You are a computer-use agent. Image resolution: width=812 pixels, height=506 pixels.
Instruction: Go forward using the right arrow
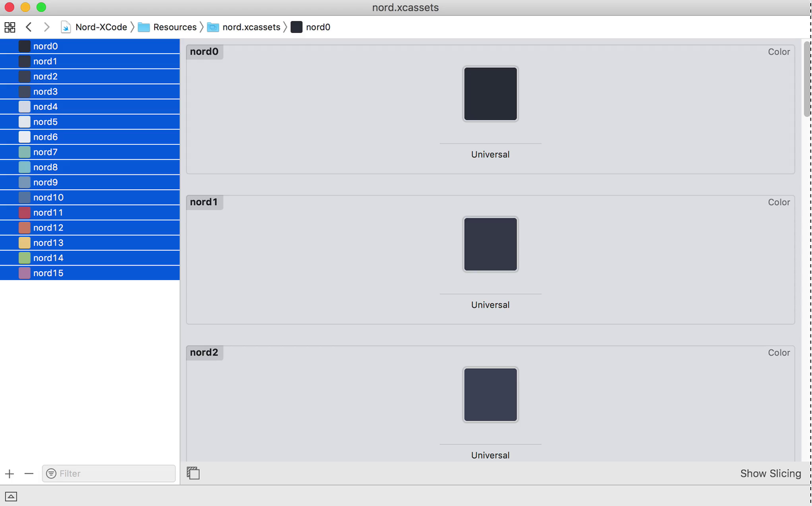(46, 27)
